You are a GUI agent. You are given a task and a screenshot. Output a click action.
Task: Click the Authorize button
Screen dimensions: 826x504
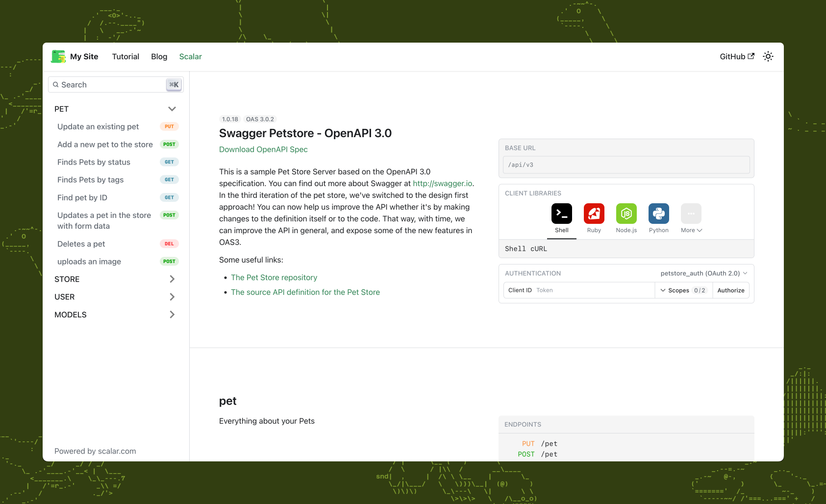[731, 290]
